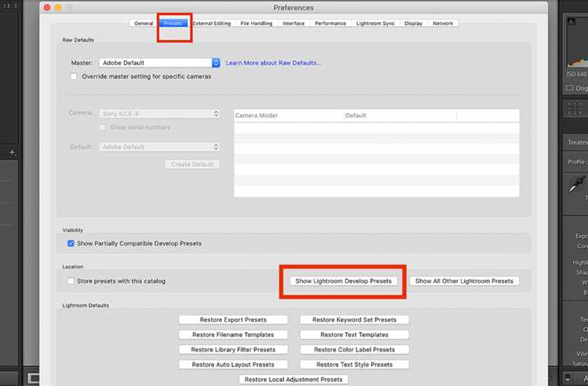Screen dimensions: 588x386
Task: Click the histogram in Lightroom window
Action: coord(578,43)
